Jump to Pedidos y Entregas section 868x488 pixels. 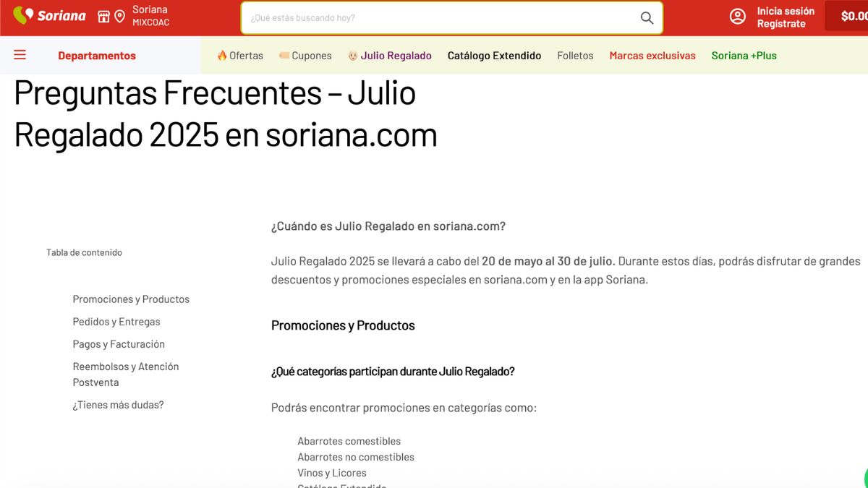click(x=116, y=322)
